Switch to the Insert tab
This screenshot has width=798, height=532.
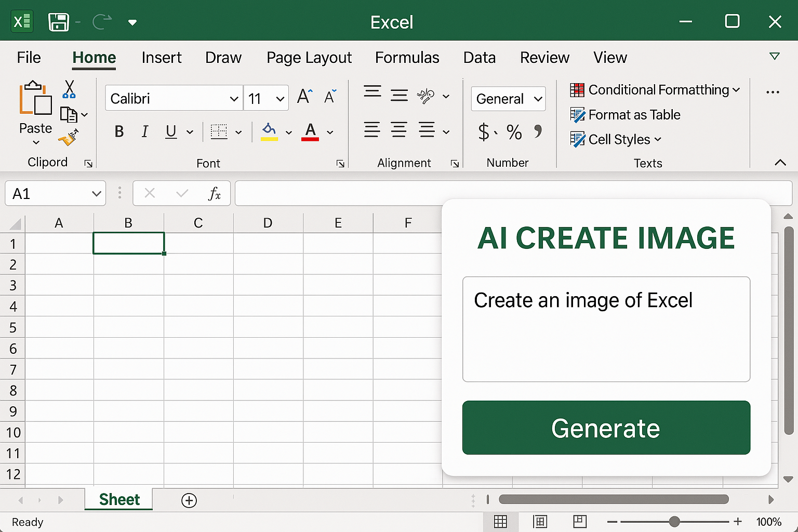tap(162, 58)
